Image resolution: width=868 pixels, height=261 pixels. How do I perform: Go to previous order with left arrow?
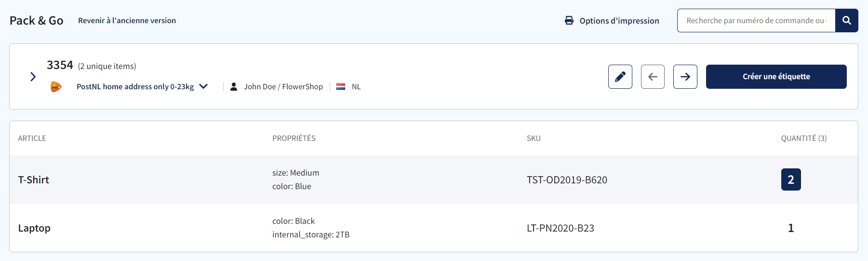point(653,77)
